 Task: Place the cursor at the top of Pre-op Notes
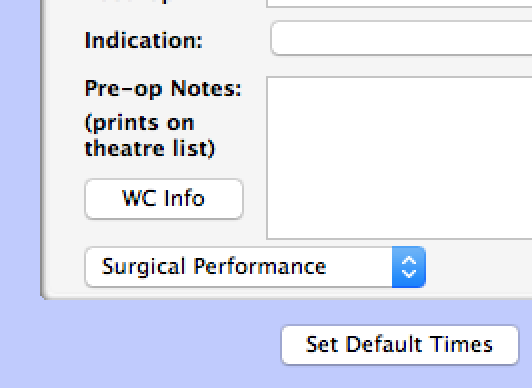(x=399, y=85)
